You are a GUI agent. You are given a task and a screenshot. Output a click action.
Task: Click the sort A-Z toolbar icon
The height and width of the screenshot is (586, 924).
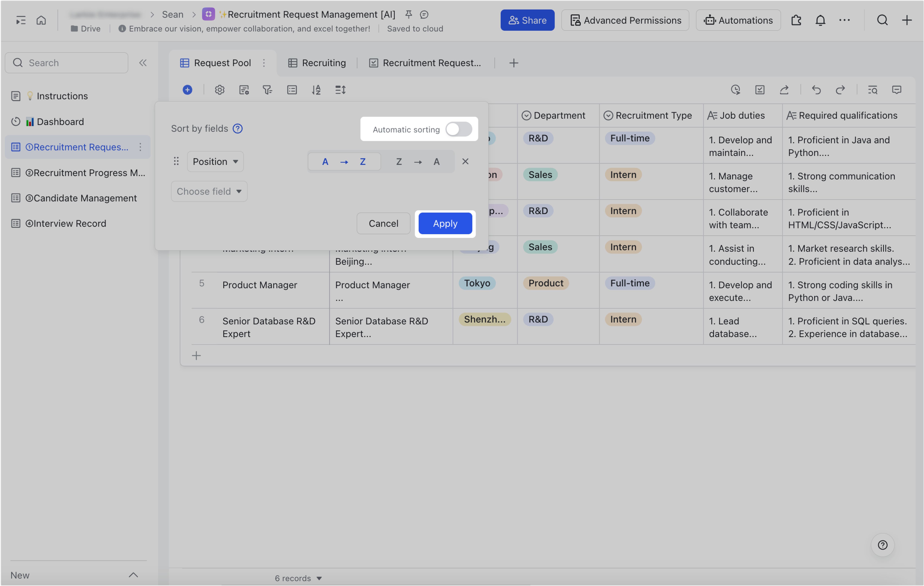[x=316, y=90]
